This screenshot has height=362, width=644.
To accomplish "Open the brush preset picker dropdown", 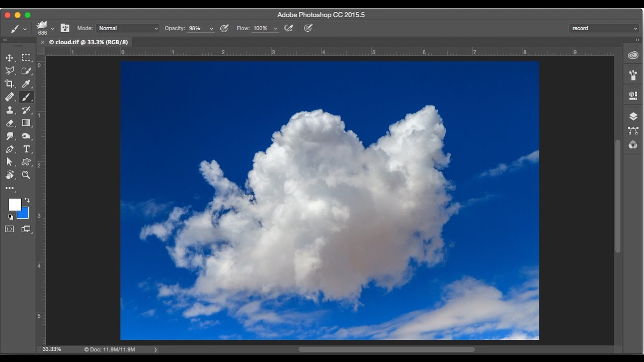I will pos(52,29).
